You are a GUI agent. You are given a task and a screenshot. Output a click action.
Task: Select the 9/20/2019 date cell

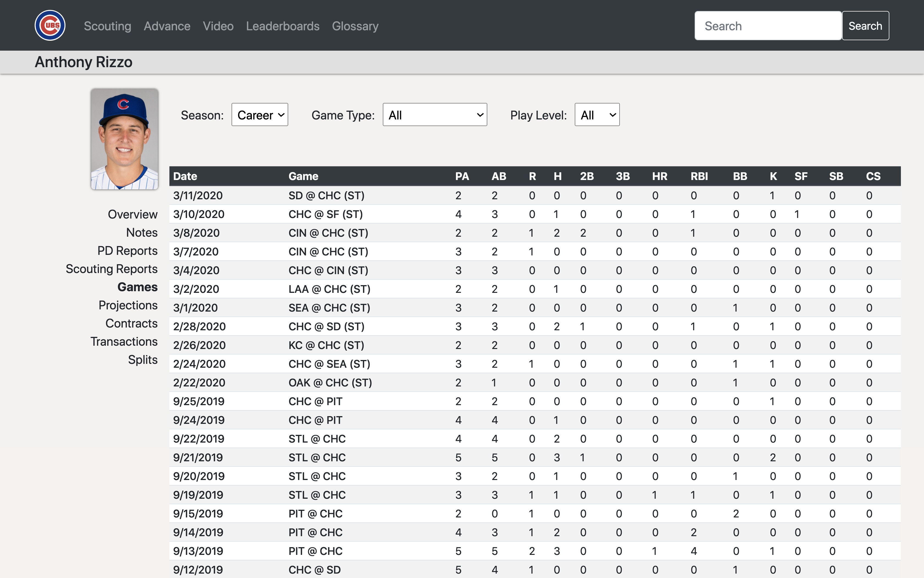point(199,476)
